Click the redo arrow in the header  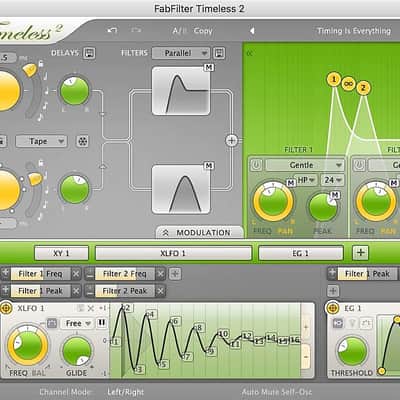pos(136,30)
